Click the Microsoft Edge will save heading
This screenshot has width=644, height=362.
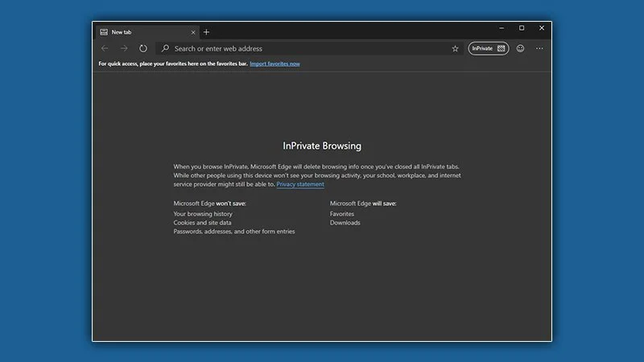[x=363, y=204]
